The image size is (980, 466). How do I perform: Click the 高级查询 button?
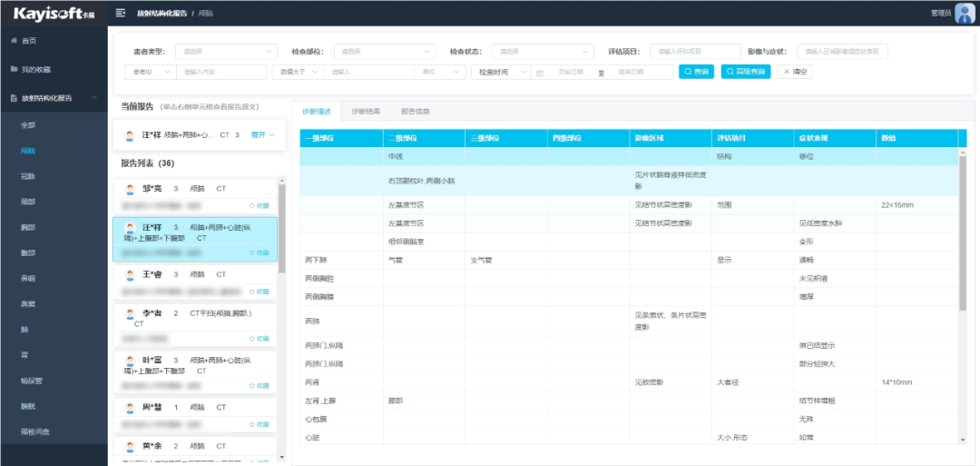coord(745,72)
